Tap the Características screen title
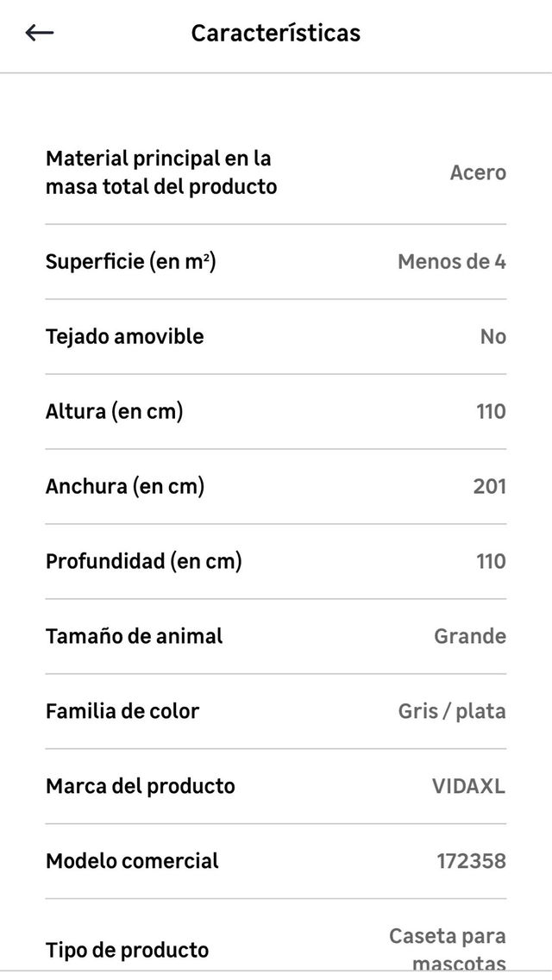 coord(276,33)
